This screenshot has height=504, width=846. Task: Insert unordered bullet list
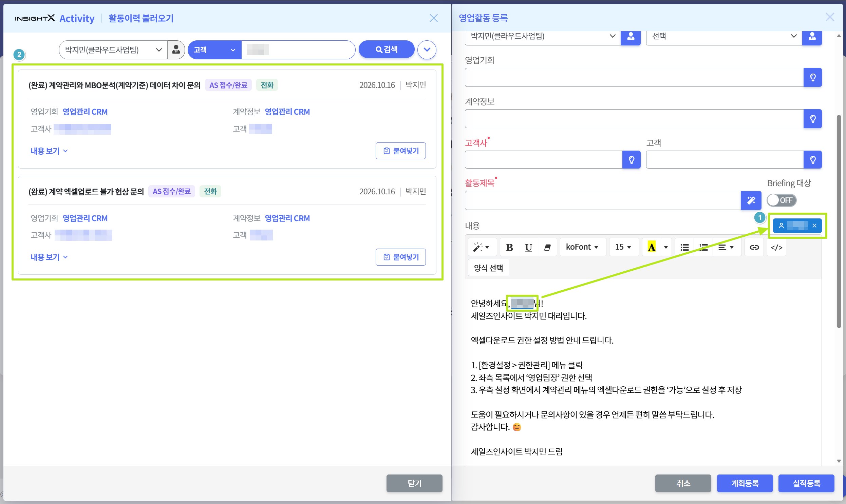tap(684, 247)
